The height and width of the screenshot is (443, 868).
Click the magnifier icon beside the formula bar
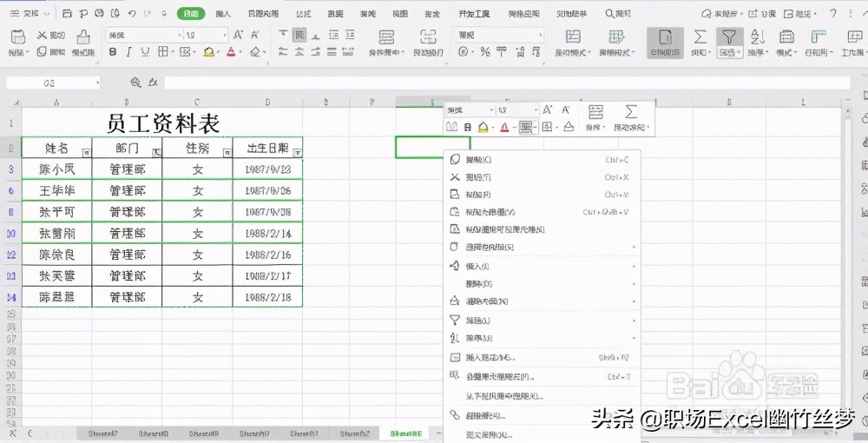pyautogui.click(x=135, y=83)
